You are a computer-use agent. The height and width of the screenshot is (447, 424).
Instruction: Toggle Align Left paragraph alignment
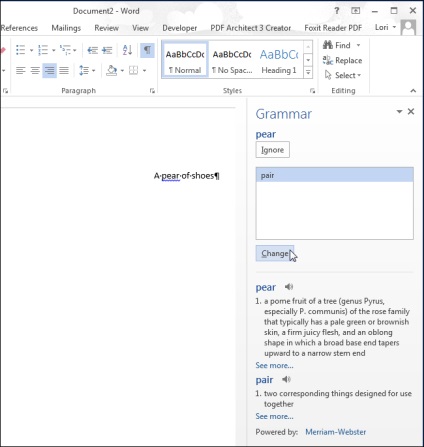(x=21, y=70)
